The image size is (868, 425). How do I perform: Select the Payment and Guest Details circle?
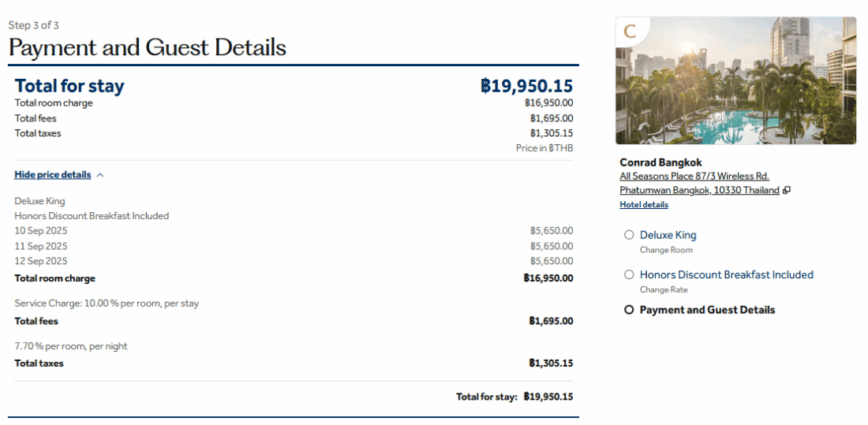(x=629, y=310)
